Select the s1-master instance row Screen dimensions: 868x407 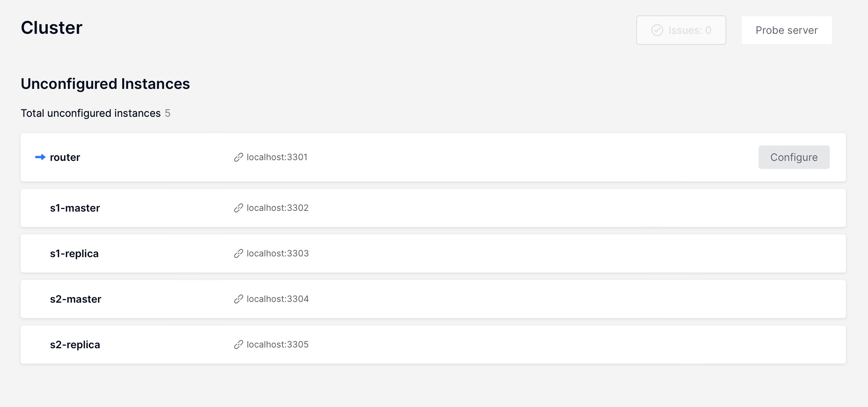pos(433,208)
